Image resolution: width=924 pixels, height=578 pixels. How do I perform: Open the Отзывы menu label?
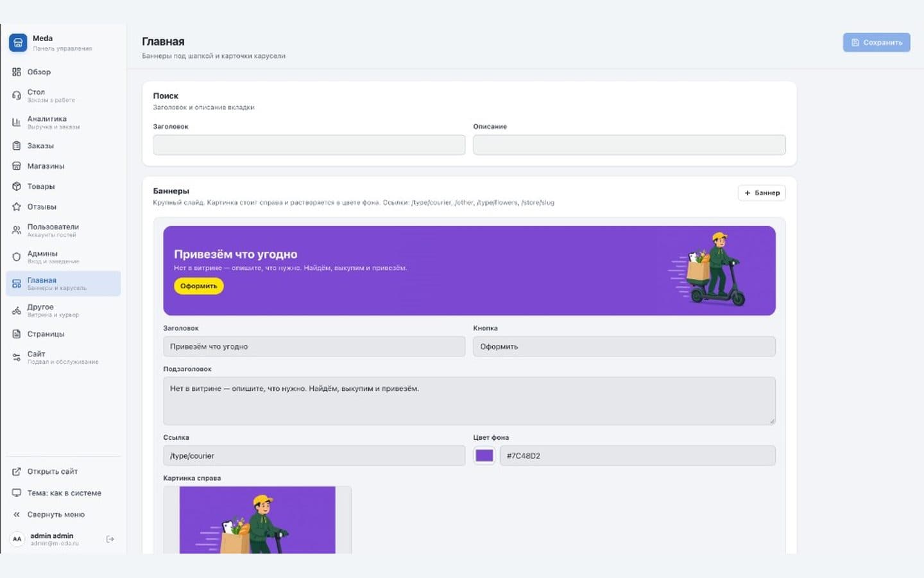click(x=42, y=207)
